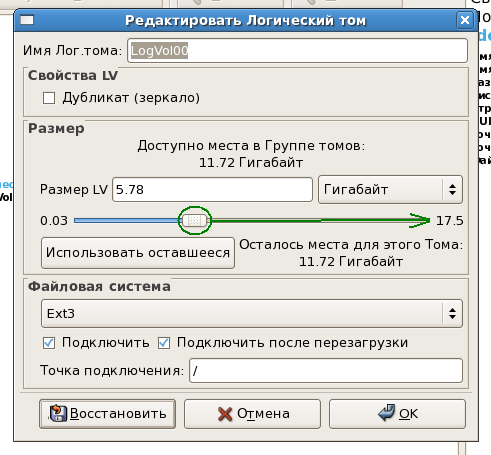Viewport: 491px width, 455px height.
Task: Click the arrows on the Гигабайт combo box
Action: [452, 189]
